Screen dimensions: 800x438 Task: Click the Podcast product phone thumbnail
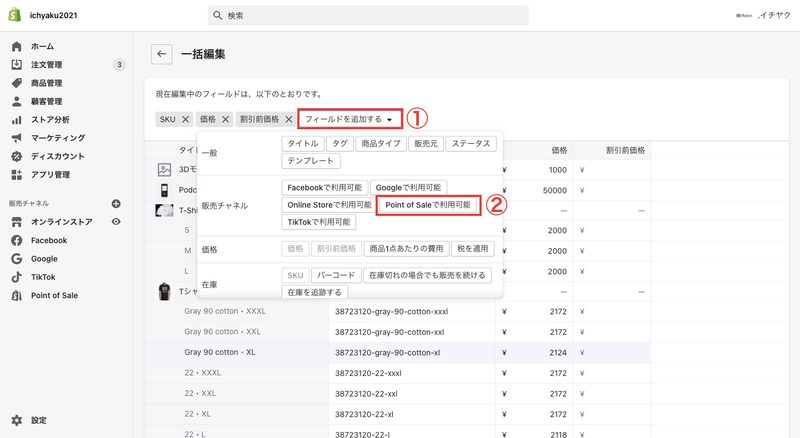tap(164, 190)
